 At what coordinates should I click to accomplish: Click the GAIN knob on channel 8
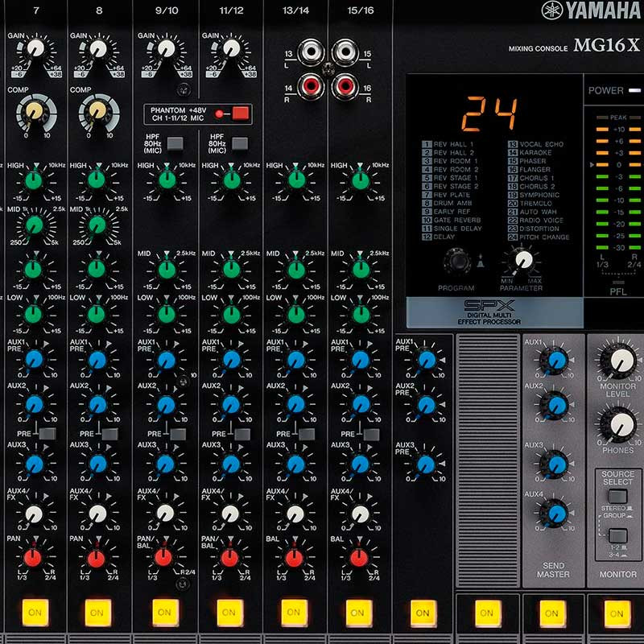(98, 48)
